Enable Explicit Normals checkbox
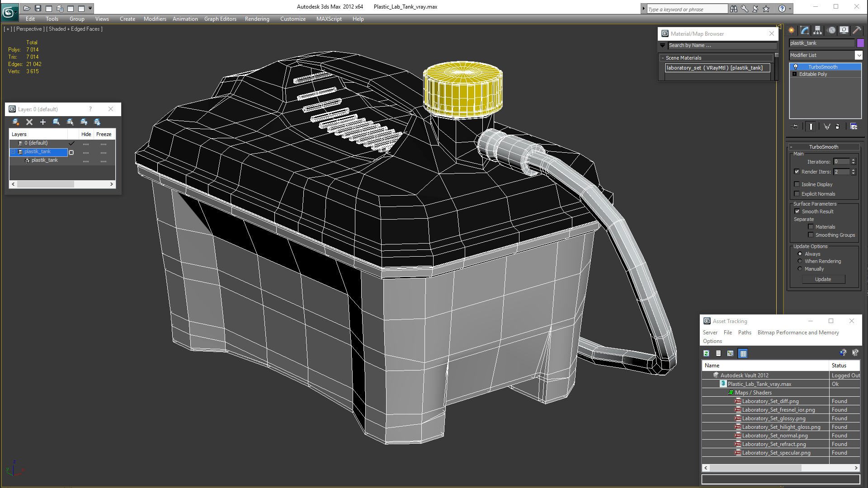Screen dimensions: 868x488 pyautogui.click(x=797, y=194)
